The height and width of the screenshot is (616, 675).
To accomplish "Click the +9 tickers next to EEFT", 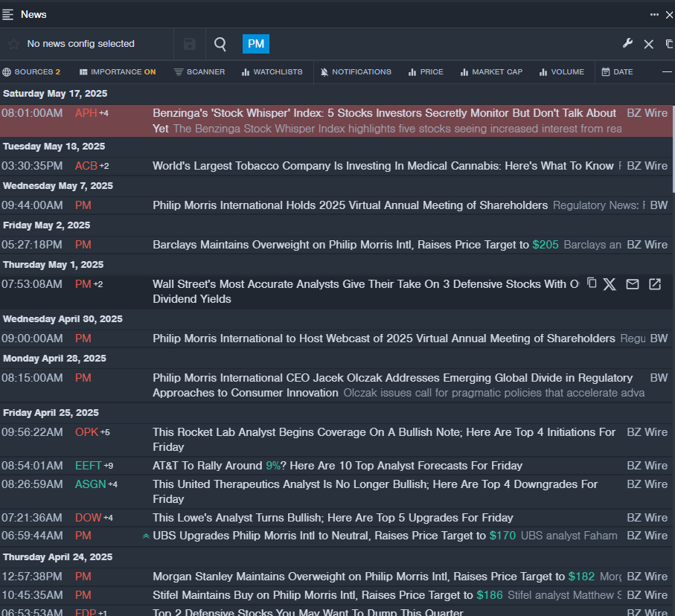I will pos(109,466).
